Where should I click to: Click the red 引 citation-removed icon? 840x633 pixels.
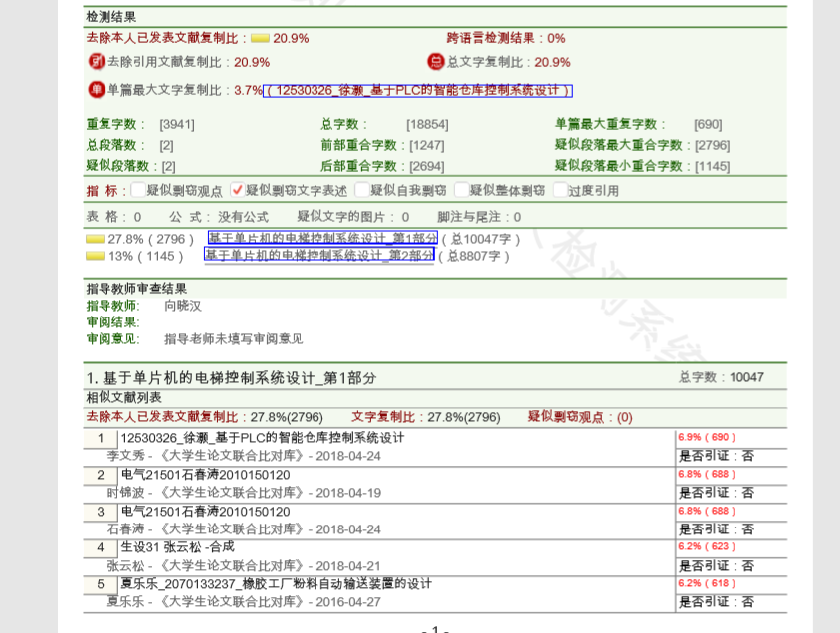(x=97, y=61)
